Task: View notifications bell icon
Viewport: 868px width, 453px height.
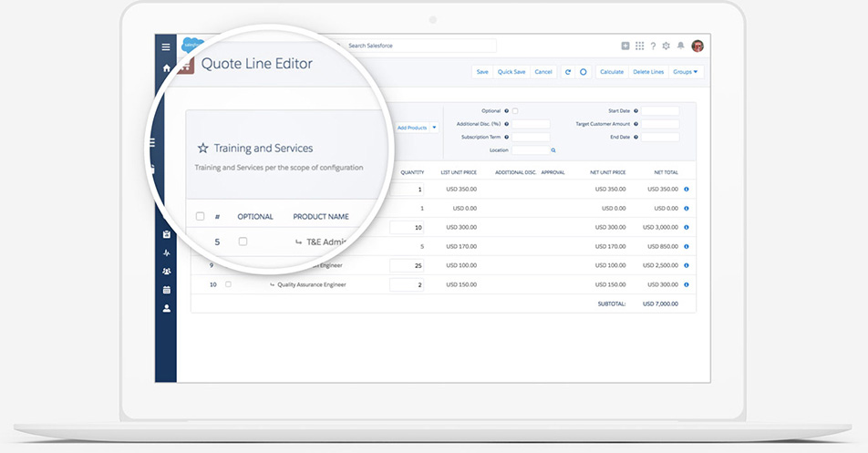Action: pyautogui.click(x=680, y=46)
